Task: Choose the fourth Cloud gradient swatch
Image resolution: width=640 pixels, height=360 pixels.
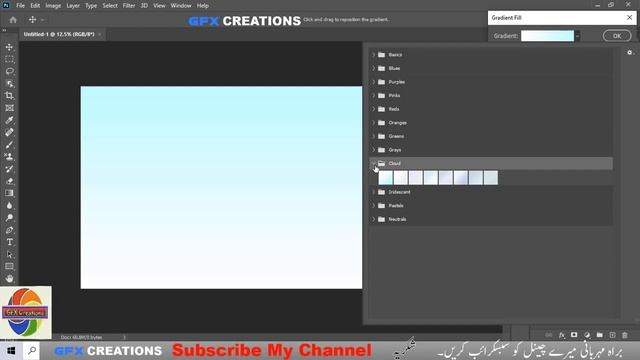Action: tap(431, 178)
